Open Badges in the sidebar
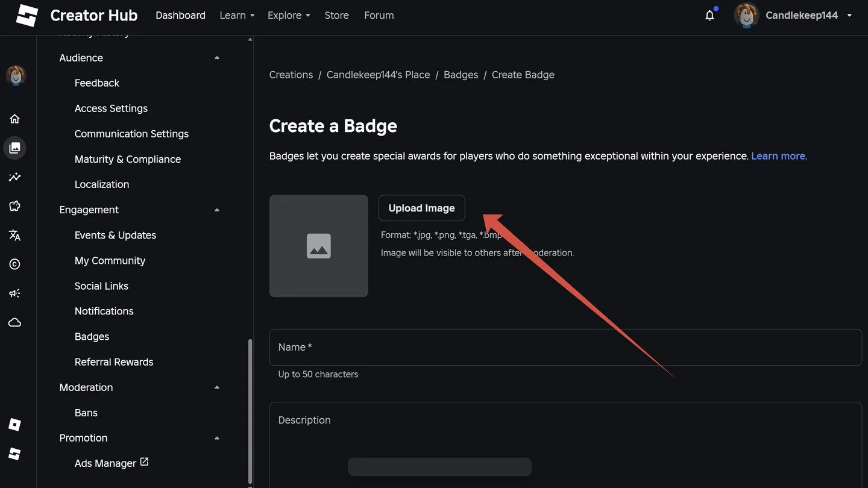868x488 pixels. (x=92, y=337)
